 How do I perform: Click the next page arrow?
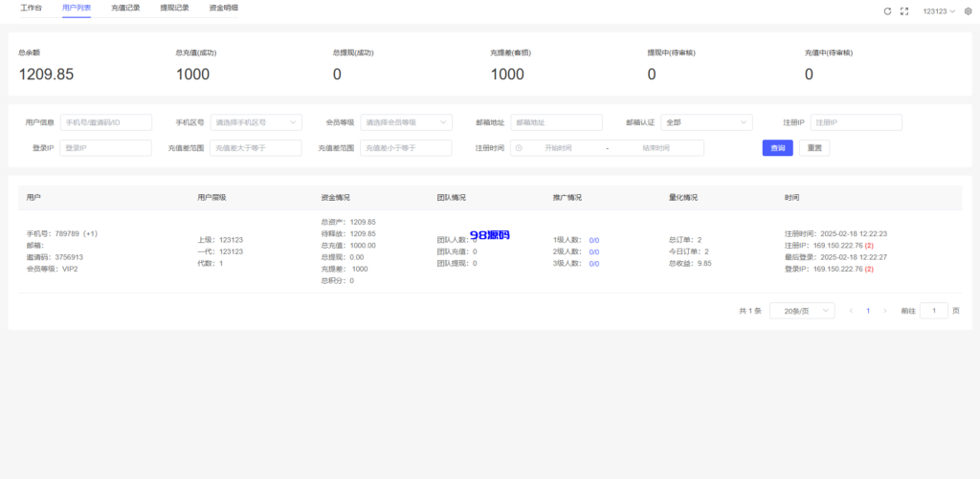(x=884, y=311)
